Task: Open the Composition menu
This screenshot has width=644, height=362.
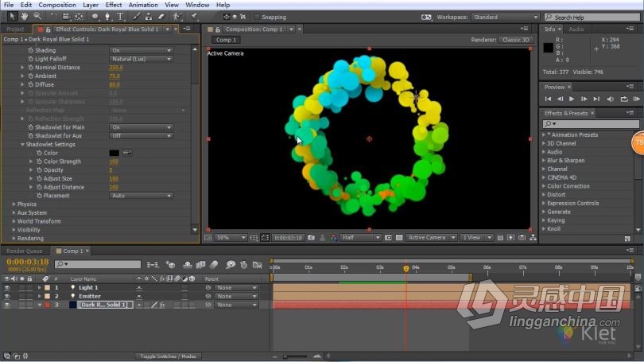Action: pos(57,5)
